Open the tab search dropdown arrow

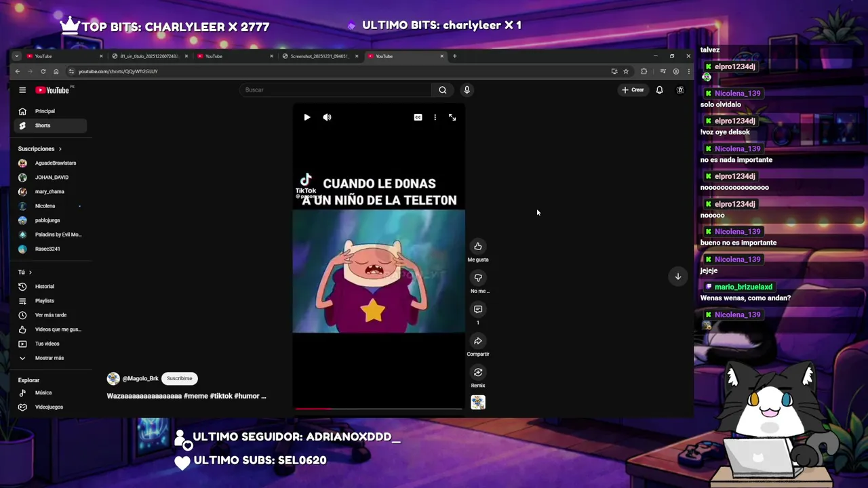pyautogui.click(x=17, y=56)
